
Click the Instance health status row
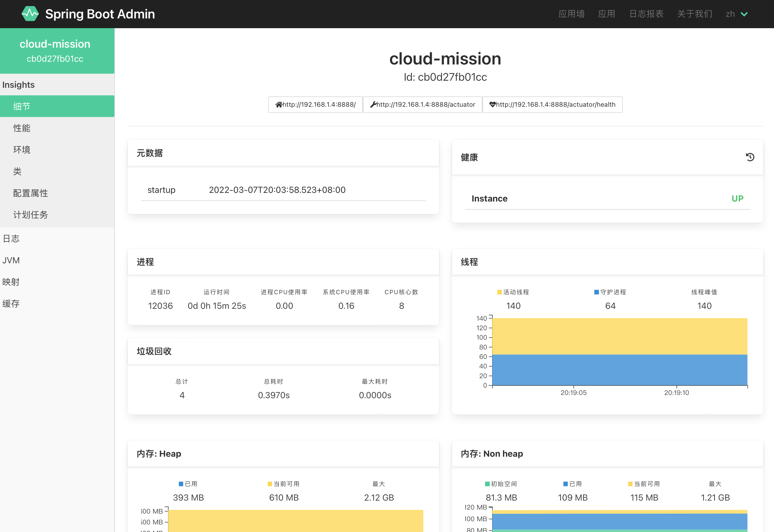(607, 199)
